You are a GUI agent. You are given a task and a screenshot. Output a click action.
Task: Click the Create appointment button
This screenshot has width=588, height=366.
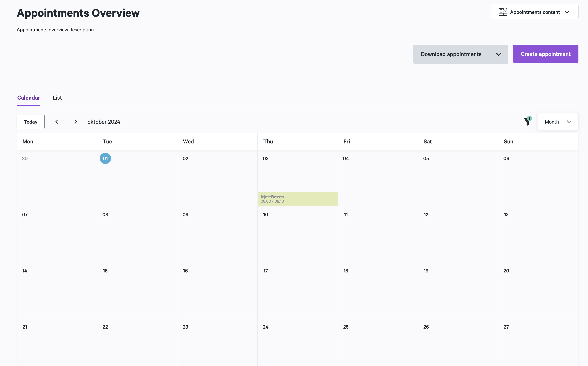(x=545, y=54)
